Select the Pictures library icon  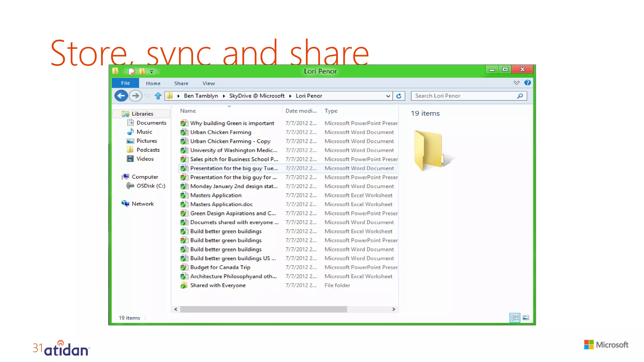click(x=130, y=141)
